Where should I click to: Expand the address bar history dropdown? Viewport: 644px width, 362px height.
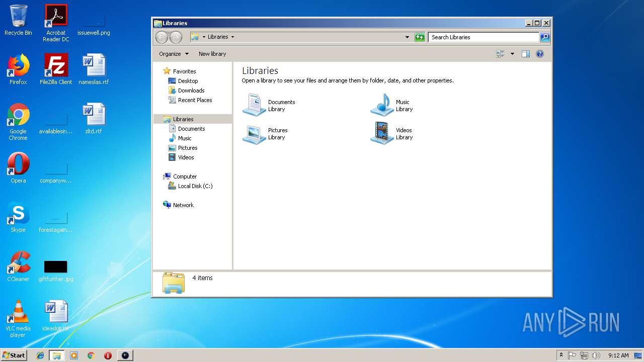[x=407, y=37]
